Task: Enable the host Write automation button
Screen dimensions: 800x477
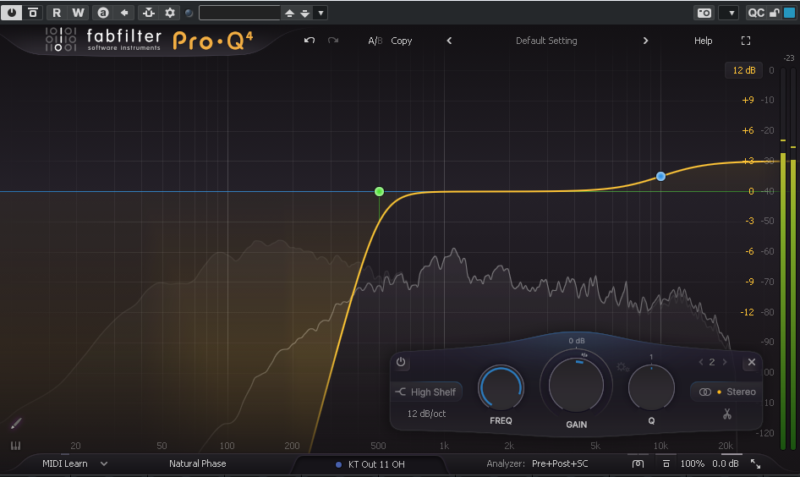Action: coord(77,13)
